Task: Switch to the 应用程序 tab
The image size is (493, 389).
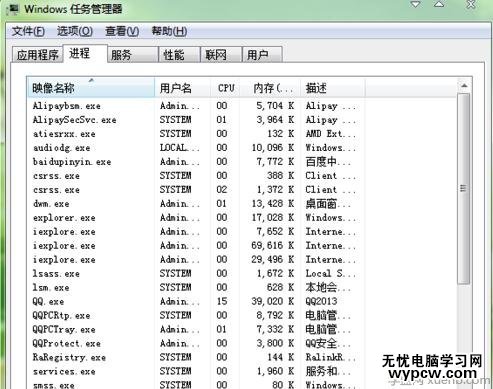Action: [37, 55]
